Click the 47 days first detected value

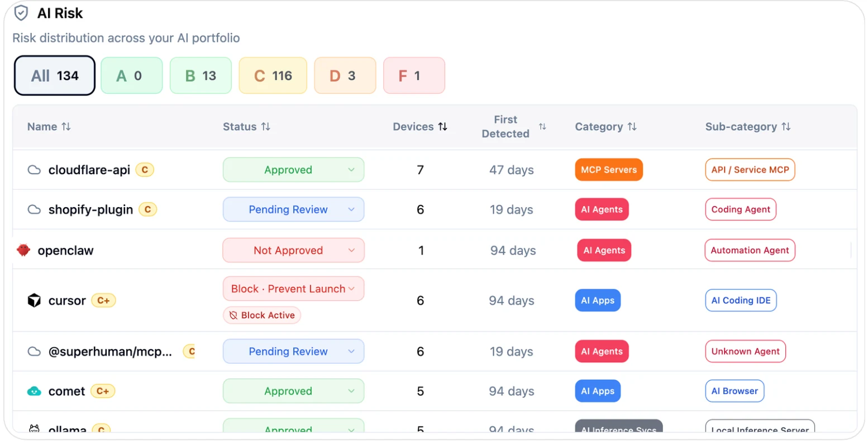tap(512, 170)
